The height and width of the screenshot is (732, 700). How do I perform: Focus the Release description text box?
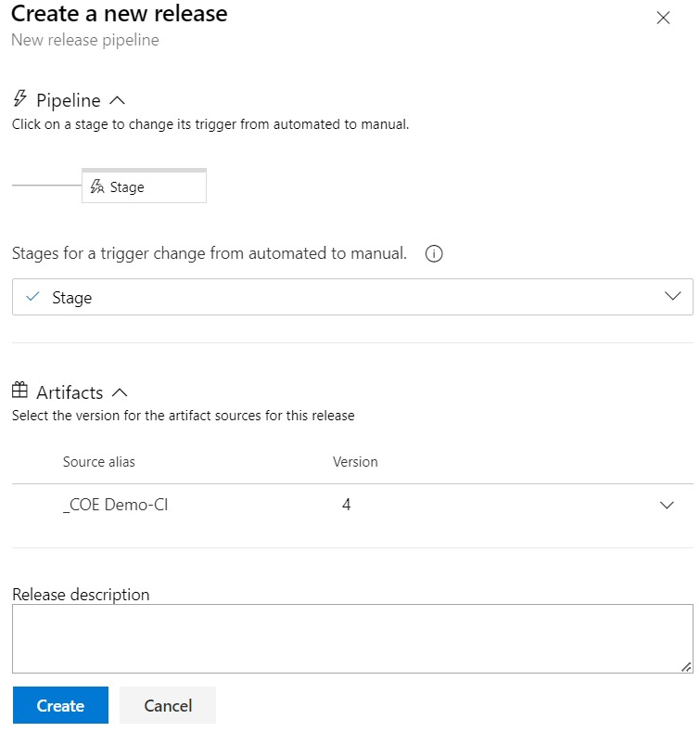pyautogui.click(x=352, y=638)
